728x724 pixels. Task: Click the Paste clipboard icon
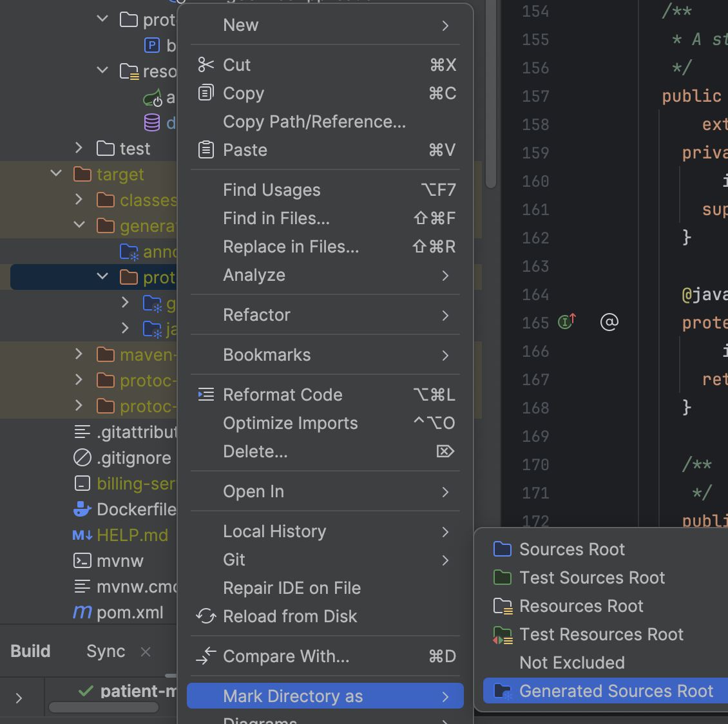pos(206,150)
